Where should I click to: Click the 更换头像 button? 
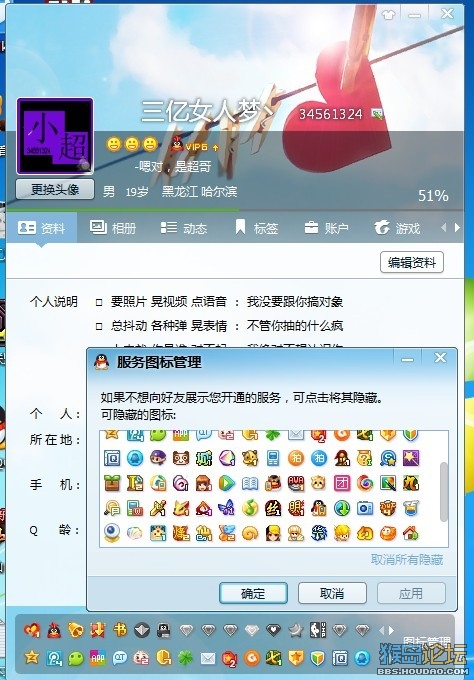pos(55,190)
